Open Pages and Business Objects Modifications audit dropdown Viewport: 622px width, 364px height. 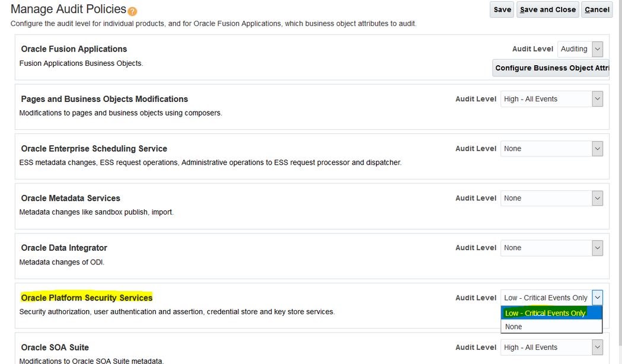(x=598, y=98)
